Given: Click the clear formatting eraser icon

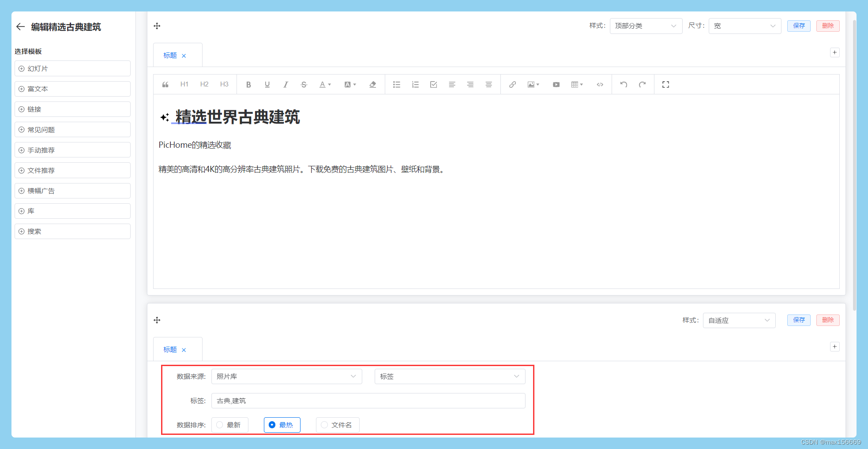Looking at the screenshot, I should [373, 85].
